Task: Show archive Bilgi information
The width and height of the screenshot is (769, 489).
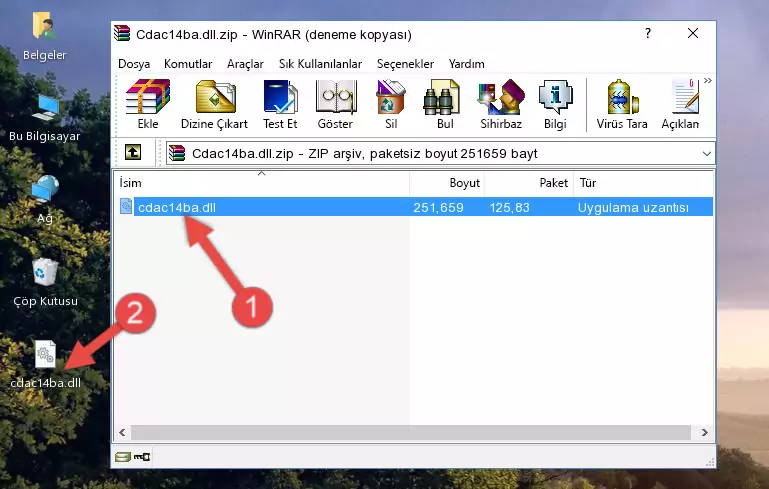Action: coord(555,104)
